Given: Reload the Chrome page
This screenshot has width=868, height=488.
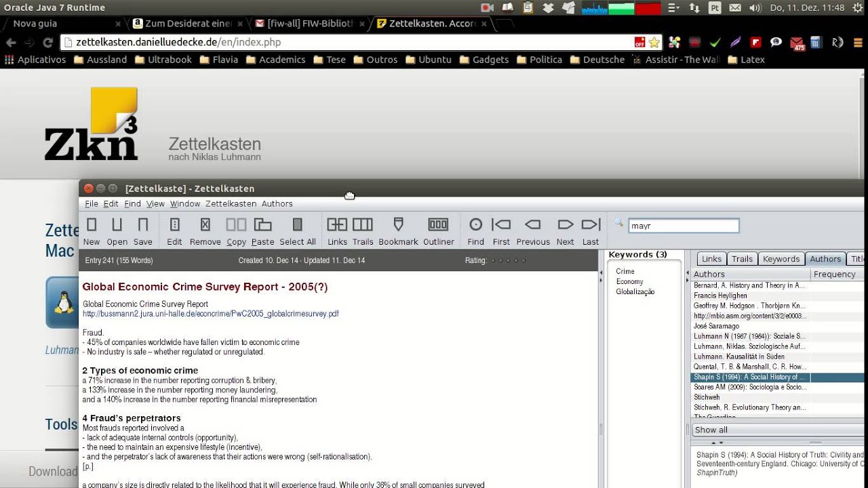Looking at the screenshot, I should (47, 42).
